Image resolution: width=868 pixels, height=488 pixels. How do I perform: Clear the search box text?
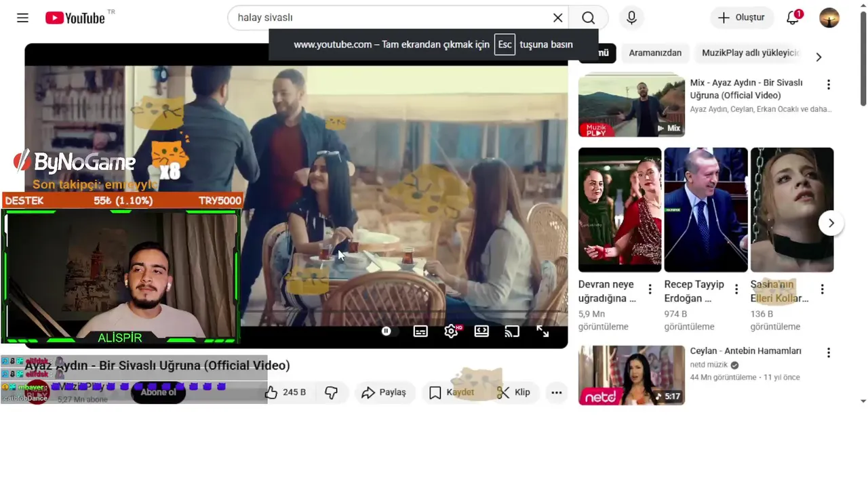pyautogui.click(x=557, y=18)
